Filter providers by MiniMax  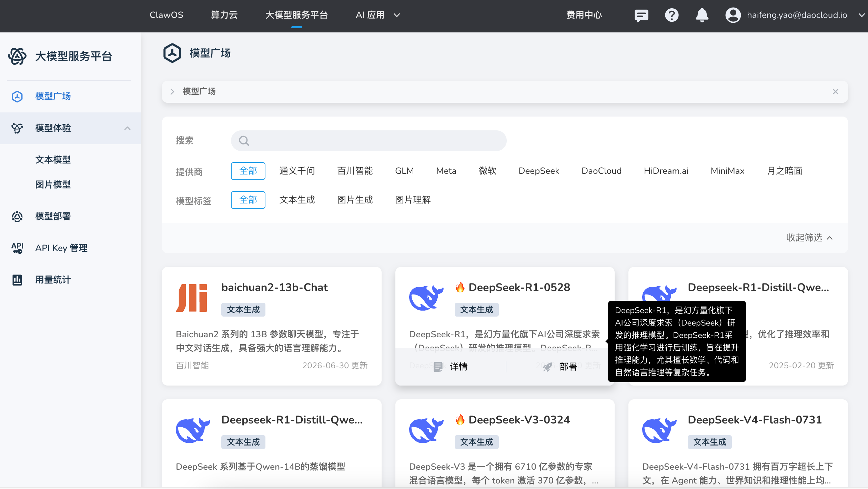728,171
